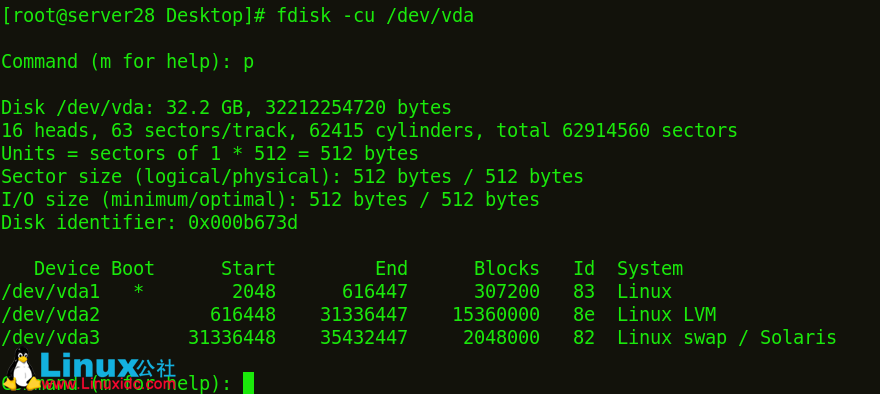Click the Start column header

tap(248, 268)
